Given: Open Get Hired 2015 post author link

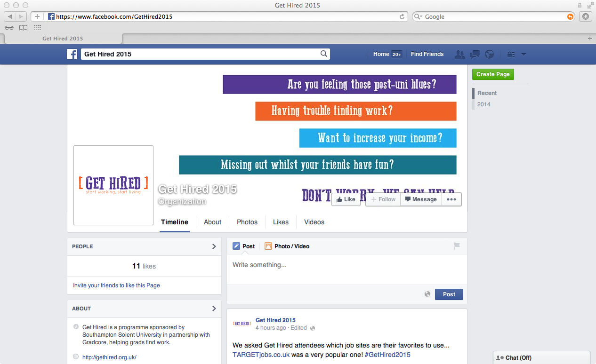Looking at the screenshot, I should click(x=275, y=320).
